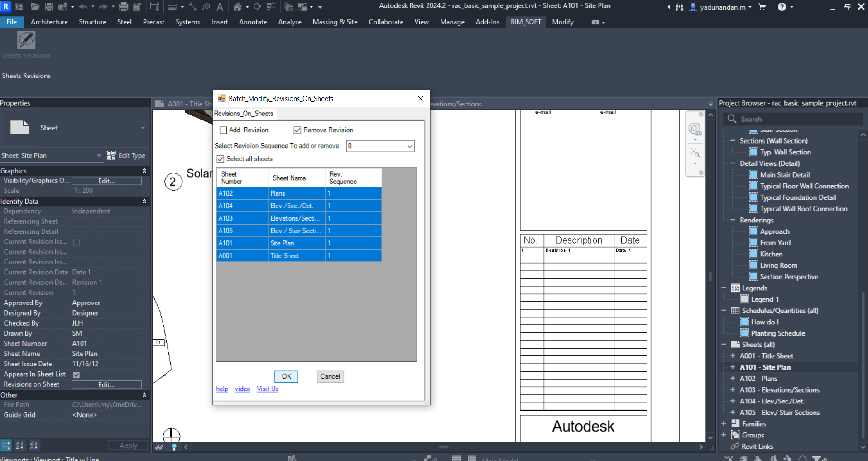Viewport: 868px width, 461px height.
Task: Open the Visit Us link
Action: 268,389
